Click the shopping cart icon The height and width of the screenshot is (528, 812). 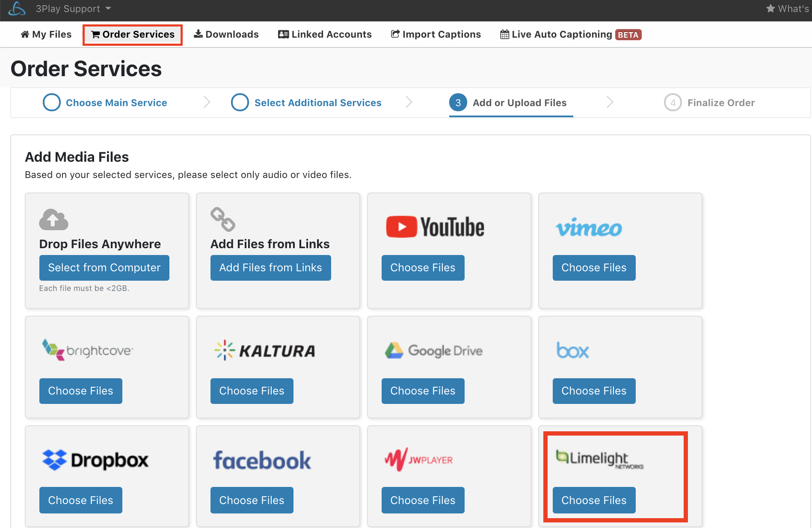(x=95, y=34)
